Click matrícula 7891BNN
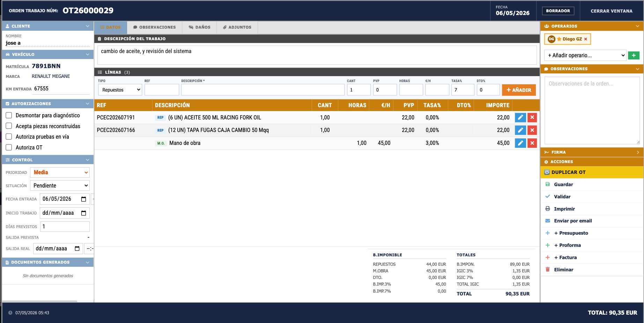Image resolution: width=644 pixels, height=323 pixels. click(46, 66)
